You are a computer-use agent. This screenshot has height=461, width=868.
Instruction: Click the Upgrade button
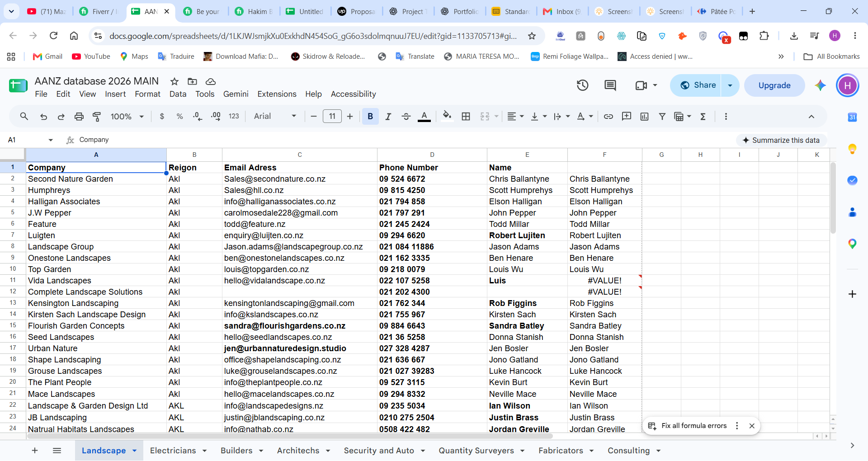point(774,85)
